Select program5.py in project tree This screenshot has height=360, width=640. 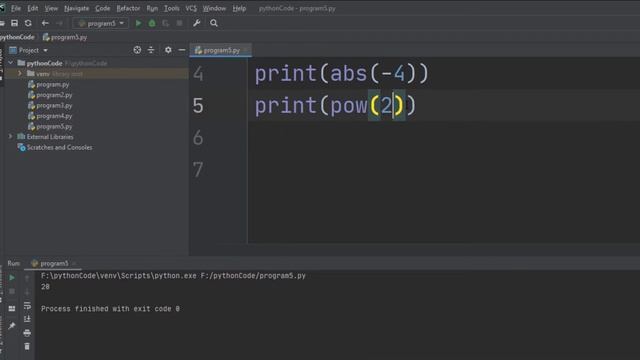click(50, 127)
